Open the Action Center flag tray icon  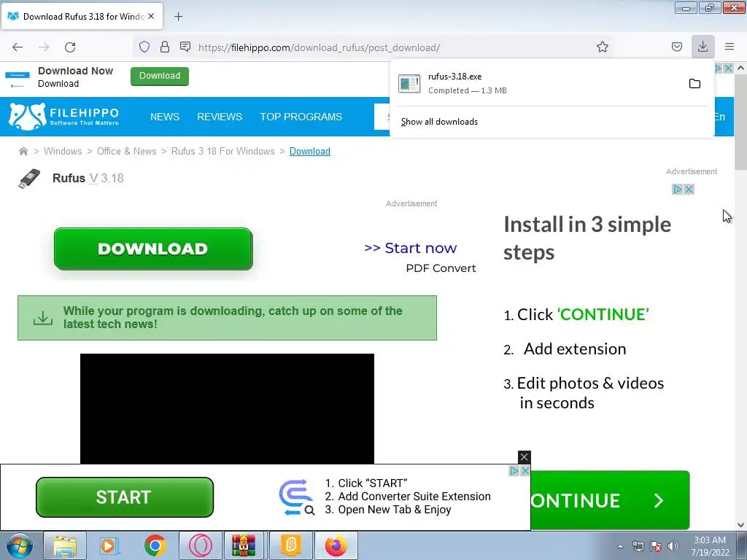(656, 546)
